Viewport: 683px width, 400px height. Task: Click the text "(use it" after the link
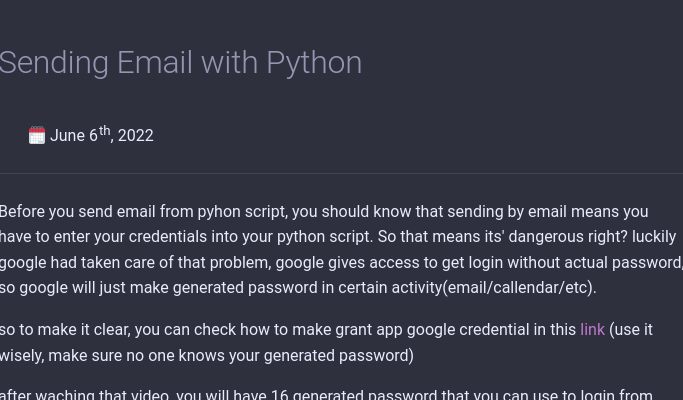click(x=631, y=330)
